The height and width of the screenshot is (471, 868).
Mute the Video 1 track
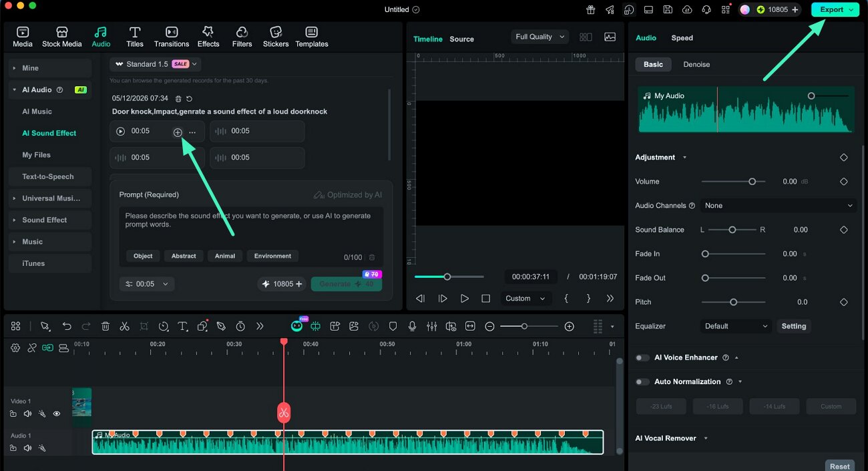click(x=27, y=414)
